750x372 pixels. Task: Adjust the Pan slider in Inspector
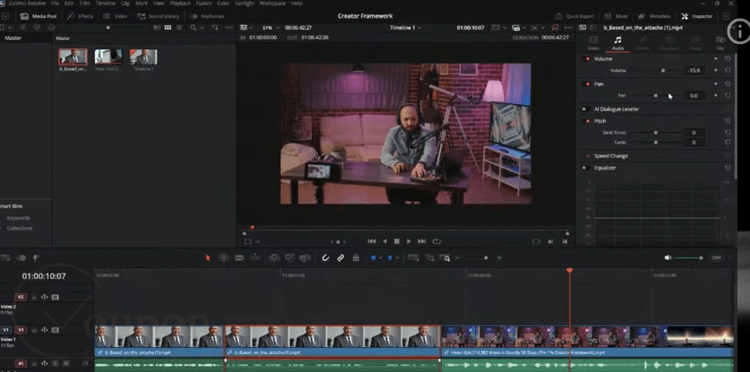(655, 96)
